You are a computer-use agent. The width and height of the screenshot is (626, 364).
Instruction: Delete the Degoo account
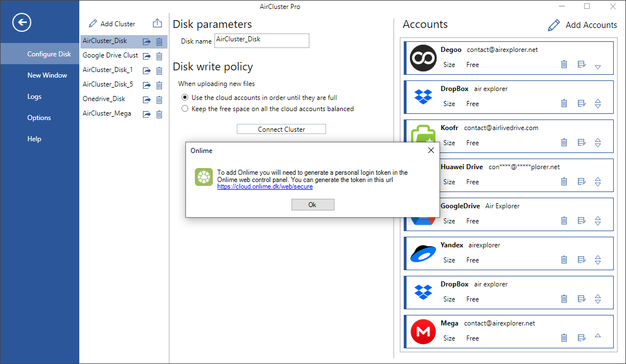pos(564,64)
